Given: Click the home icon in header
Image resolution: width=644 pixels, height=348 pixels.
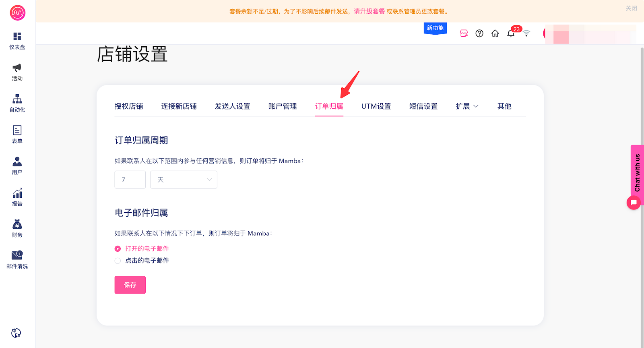Looking at the screenshot, I should tap(495, 33).
